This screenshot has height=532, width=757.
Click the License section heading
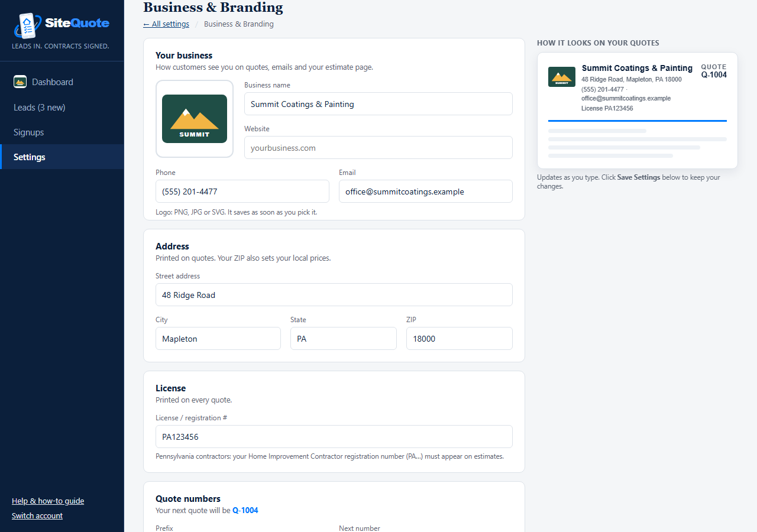[171, 388]
